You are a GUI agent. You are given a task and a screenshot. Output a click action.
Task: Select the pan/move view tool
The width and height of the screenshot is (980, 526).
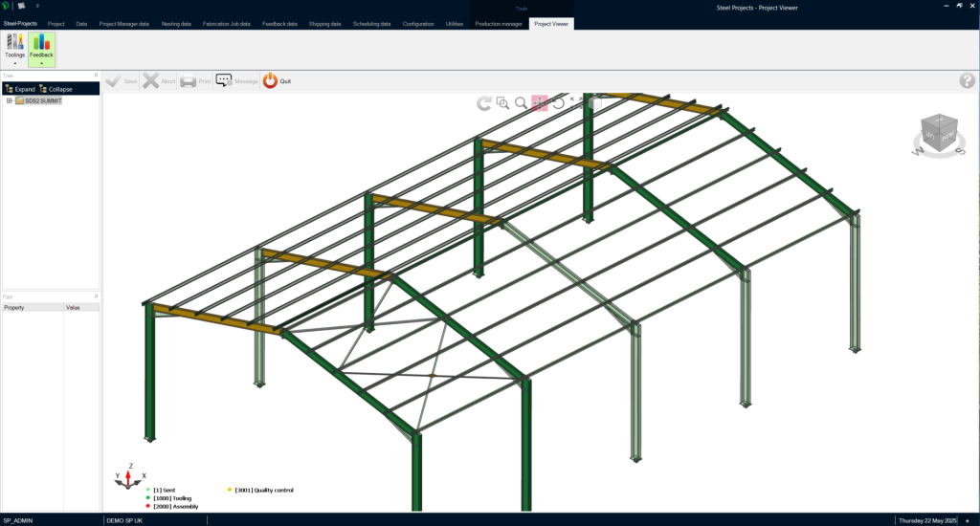click(539, 102)
